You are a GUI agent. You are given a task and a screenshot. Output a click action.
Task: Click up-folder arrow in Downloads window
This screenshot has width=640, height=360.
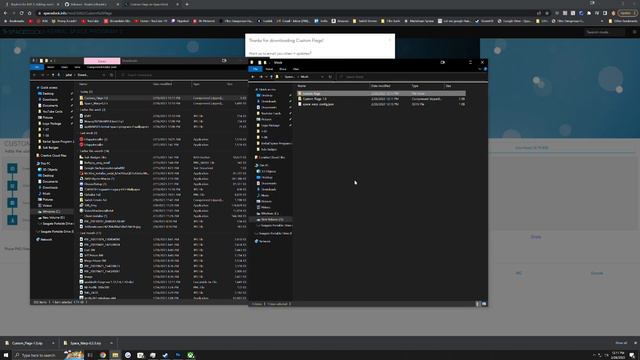click(53, 75)
